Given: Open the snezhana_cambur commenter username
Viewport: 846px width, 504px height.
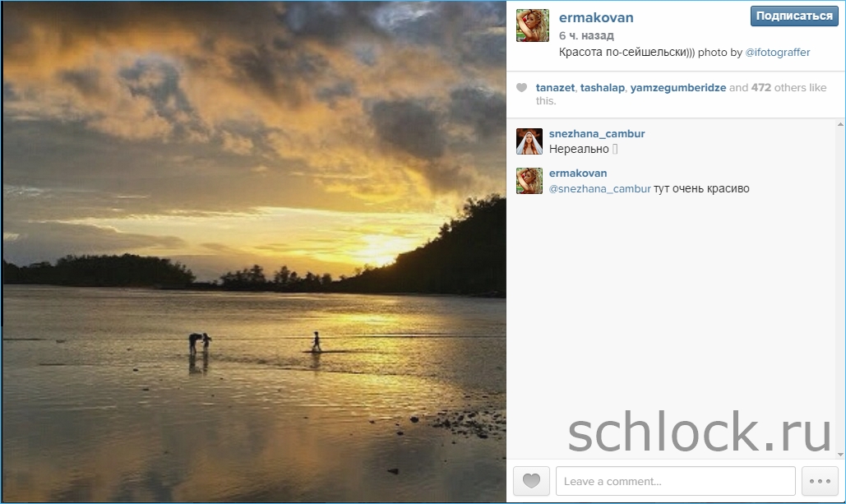Looking at the screenshot, I should [x=597, y=134].
